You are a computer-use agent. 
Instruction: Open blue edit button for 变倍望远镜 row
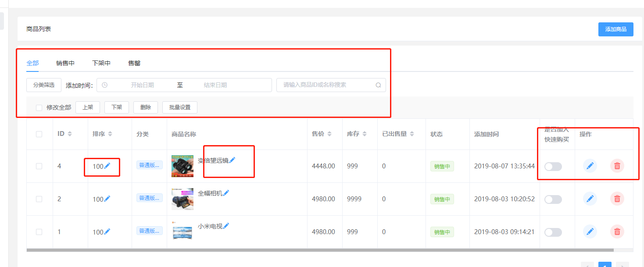coord(590,166)
